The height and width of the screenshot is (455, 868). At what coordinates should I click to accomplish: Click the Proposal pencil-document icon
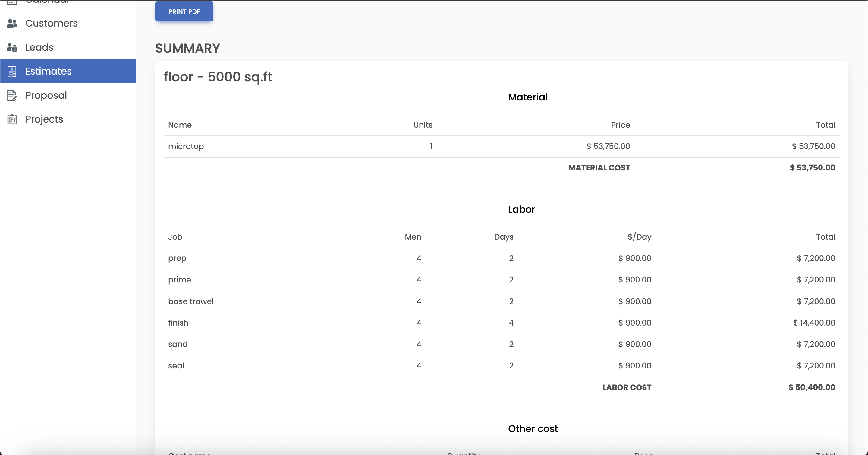12,95
